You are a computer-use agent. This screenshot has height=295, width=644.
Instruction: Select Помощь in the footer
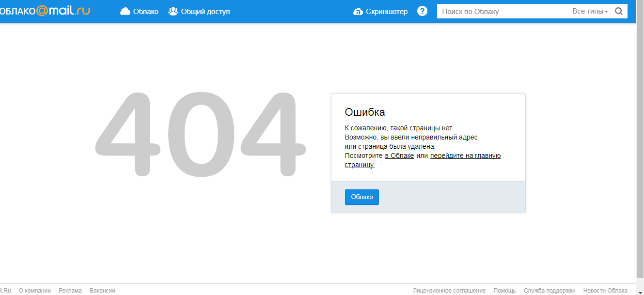(x=504, y=291)
